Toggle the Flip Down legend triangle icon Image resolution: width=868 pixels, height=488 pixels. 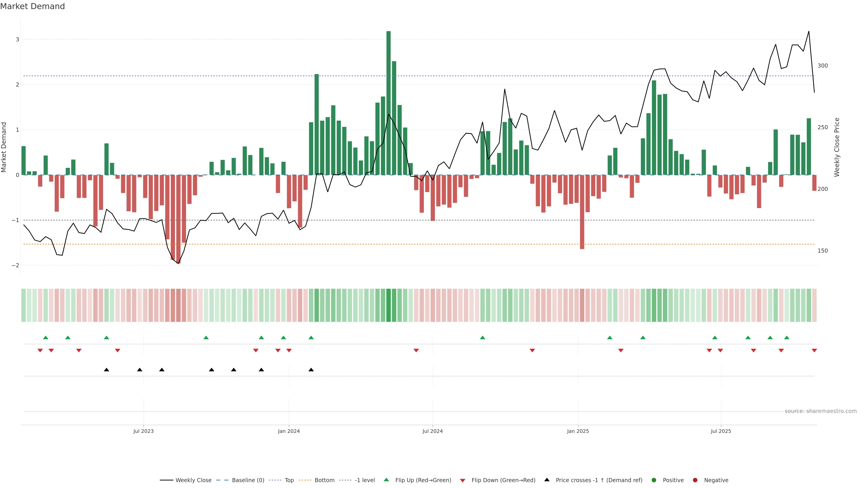tap(463, 480)
